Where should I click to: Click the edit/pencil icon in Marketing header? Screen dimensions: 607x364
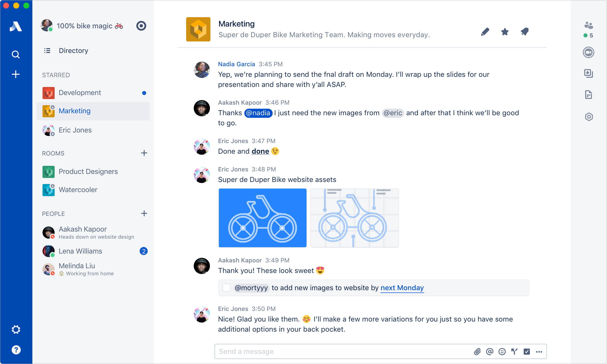point(484,32)
